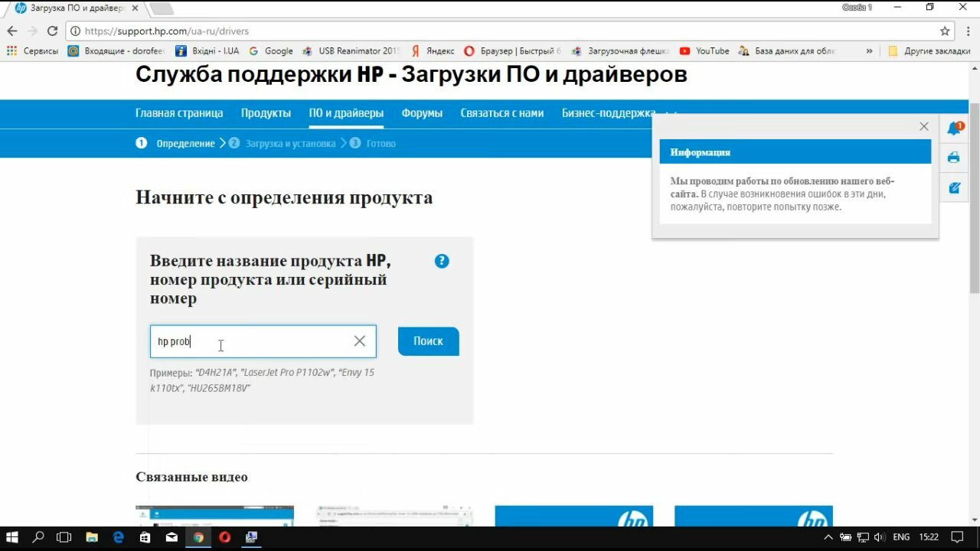The width and height of the screenshot is (980, 551).
Task: Launch Opera from taskbar
Action: tap(225, 537)
